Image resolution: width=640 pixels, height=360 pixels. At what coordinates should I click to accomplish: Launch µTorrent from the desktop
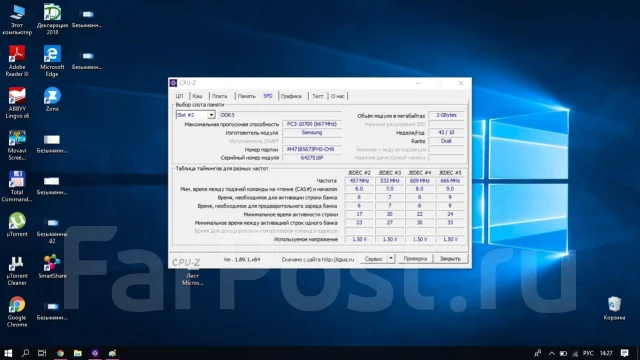(17, 224)
